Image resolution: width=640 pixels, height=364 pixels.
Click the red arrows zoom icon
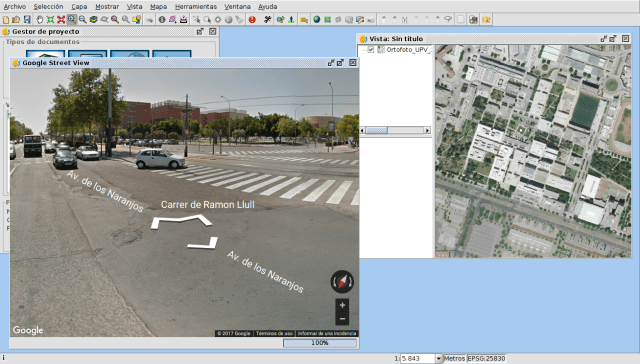click(x=61, y=20)
